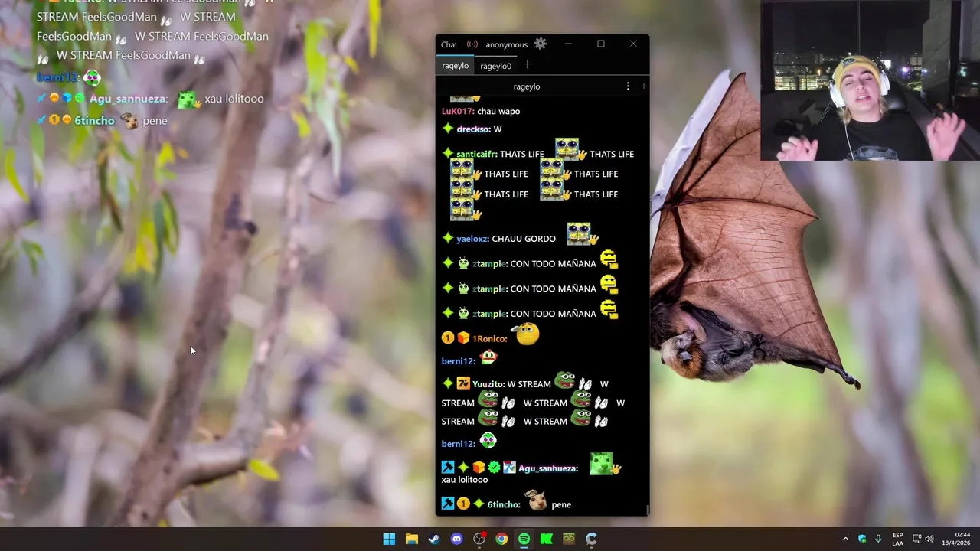
Task: Click the microphone tray icon
Action: pyautogui.click(x=878, y=539)
